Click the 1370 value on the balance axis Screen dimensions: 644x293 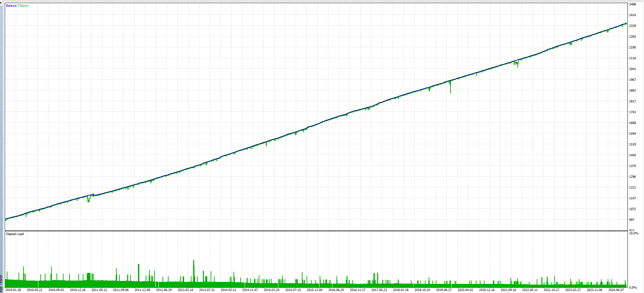(x=633, y=166)
